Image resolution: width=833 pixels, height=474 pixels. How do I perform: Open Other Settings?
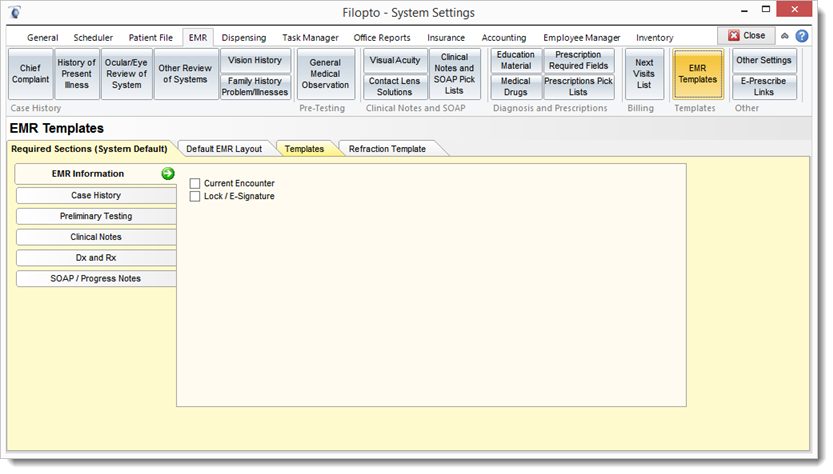click(x=764, y=61)
